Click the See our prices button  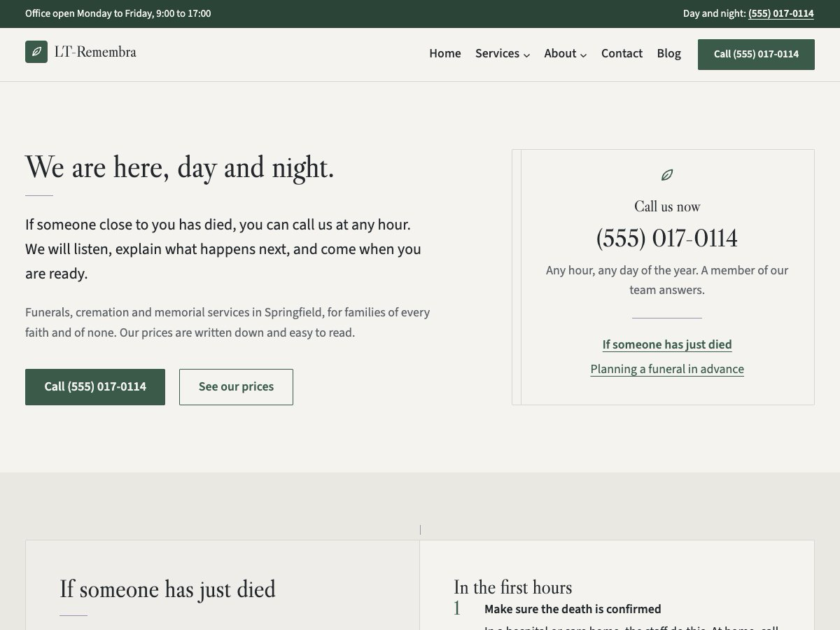click(x=236, y=387)
